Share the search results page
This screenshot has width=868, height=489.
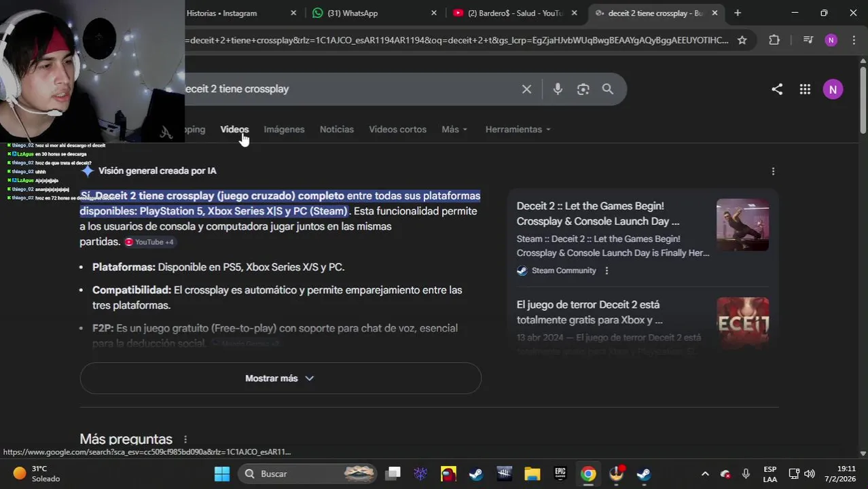click(777, 89)
